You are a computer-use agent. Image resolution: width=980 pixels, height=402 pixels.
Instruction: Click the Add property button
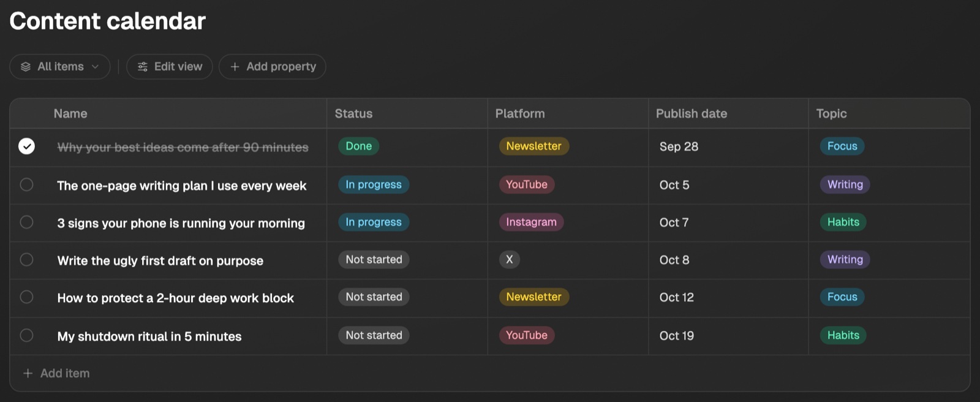[x=273, y=67]
